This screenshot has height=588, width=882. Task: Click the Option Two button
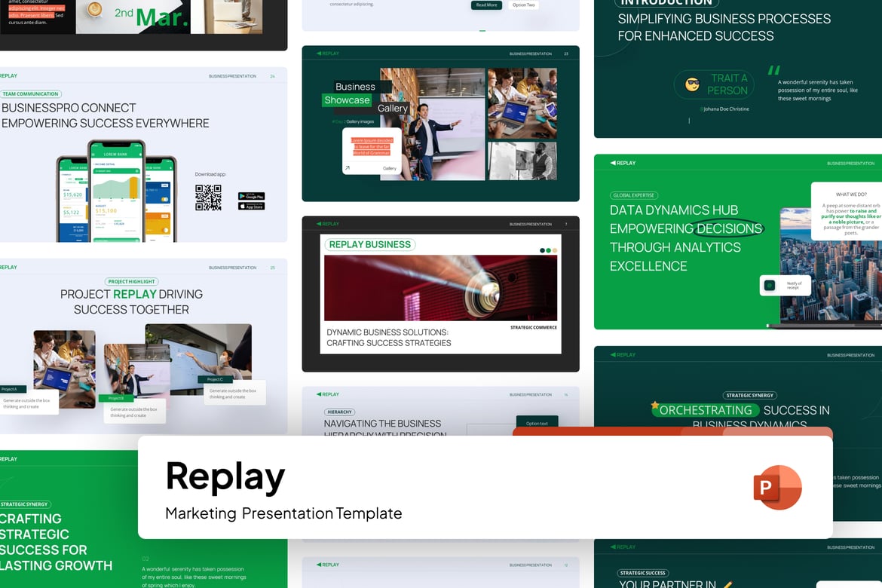(523, 5)
